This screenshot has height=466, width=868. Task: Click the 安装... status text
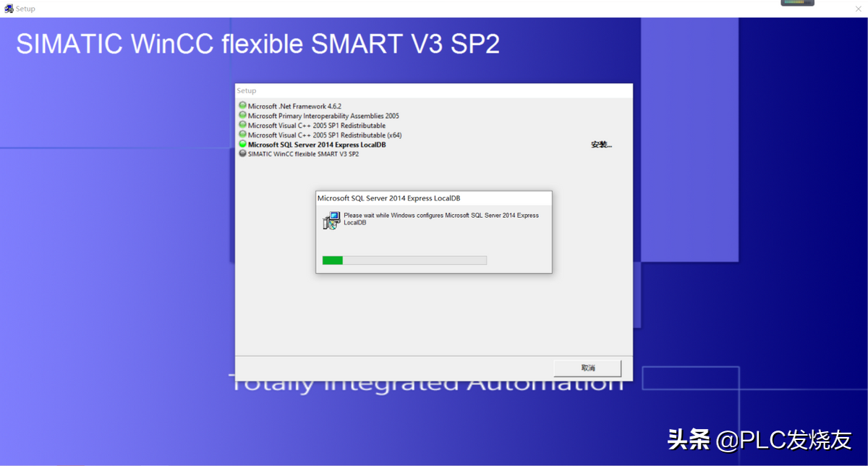pos(601,145)
